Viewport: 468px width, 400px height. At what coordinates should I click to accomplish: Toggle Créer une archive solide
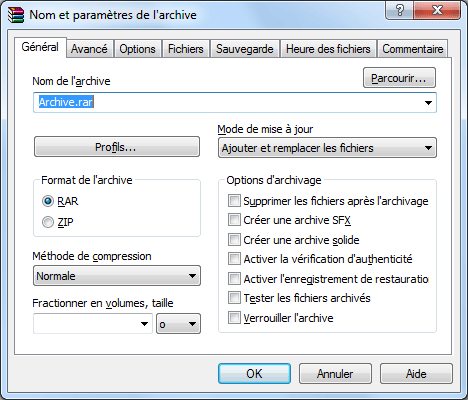pyautogui.click(x=234, y=240)
